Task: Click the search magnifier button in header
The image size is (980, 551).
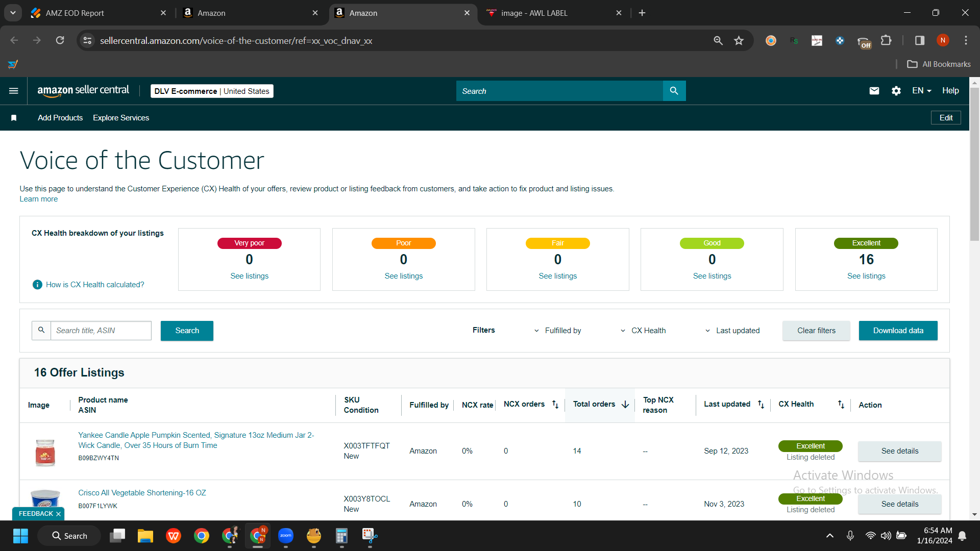Action: click(x=674, y=91)
